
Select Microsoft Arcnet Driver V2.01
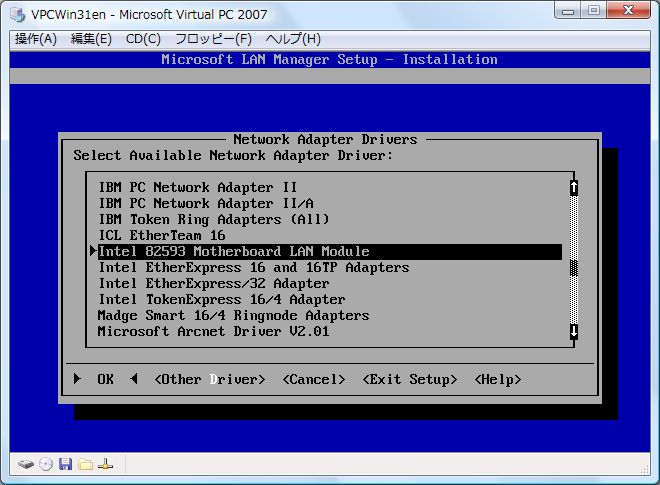tap(330, 331)
